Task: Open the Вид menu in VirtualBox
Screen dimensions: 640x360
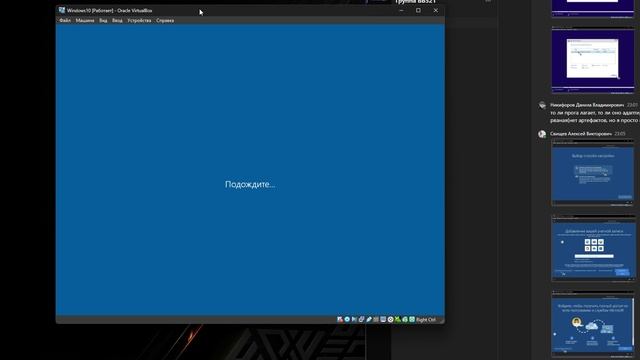Action: (x=103, y=20)
